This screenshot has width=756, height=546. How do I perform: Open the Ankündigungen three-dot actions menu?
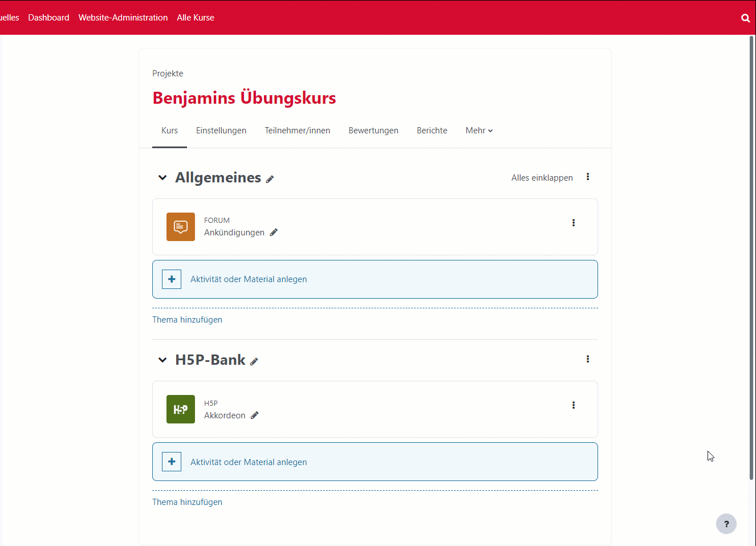pyautogui.click(x=573, y=223)
